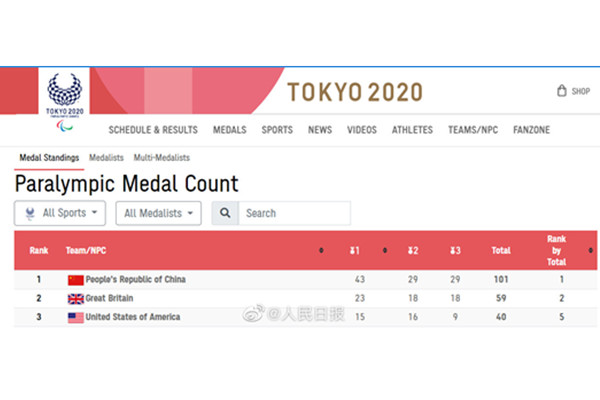
Task: Open People's Republic of China team link
Action: click(x=136, y=280)
